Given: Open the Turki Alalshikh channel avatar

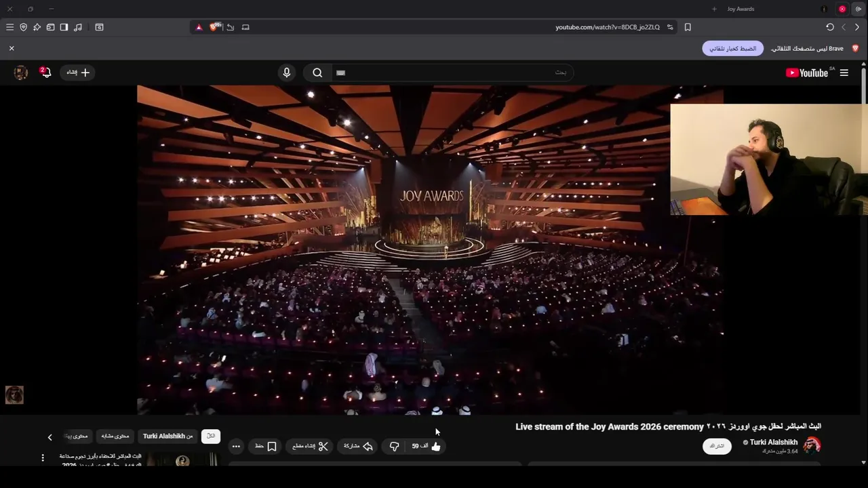Looking at the screenshot, I should pyautogui.click(x=812, y=445).
